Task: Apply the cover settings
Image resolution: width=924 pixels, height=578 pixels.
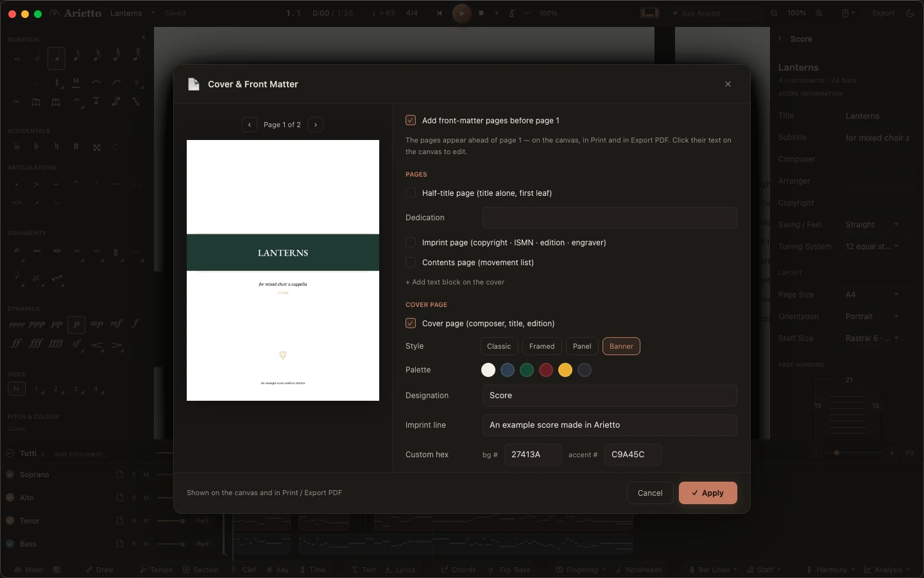Action: [708, 493]
